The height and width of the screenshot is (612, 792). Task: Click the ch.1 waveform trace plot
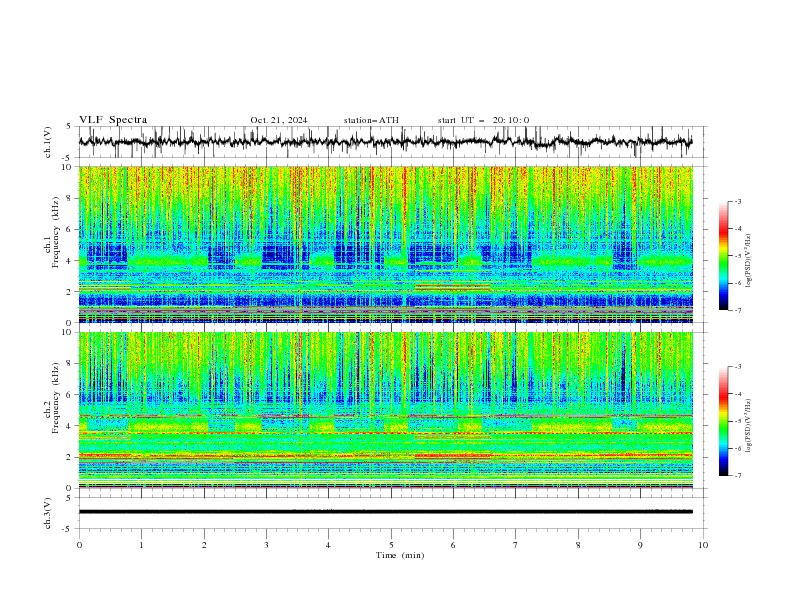coord(385,142)
